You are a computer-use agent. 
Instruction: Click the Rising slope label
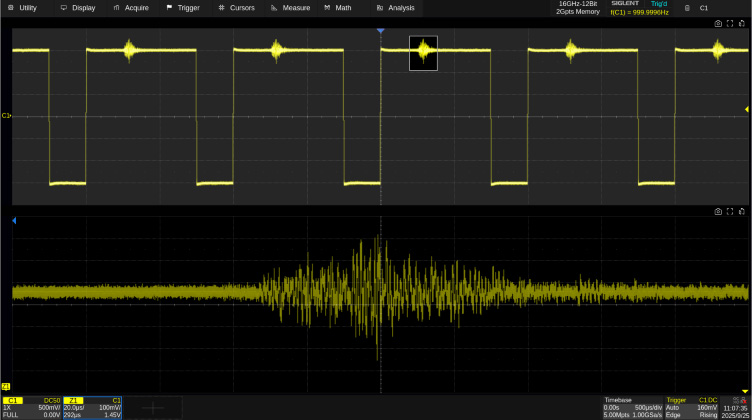pos(708,415)
